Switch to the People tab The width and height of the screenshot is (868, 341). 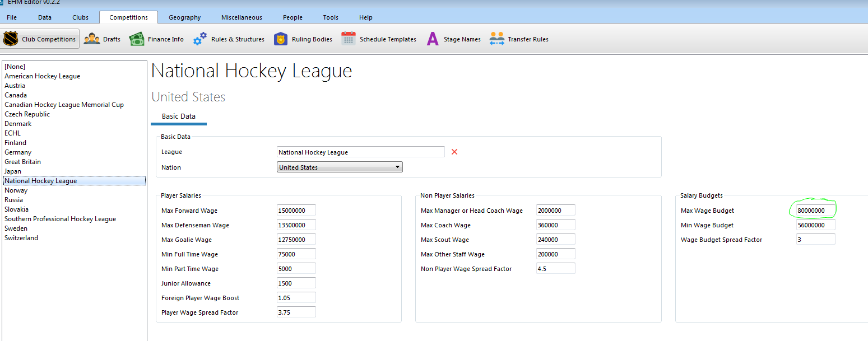click(293, 17)
